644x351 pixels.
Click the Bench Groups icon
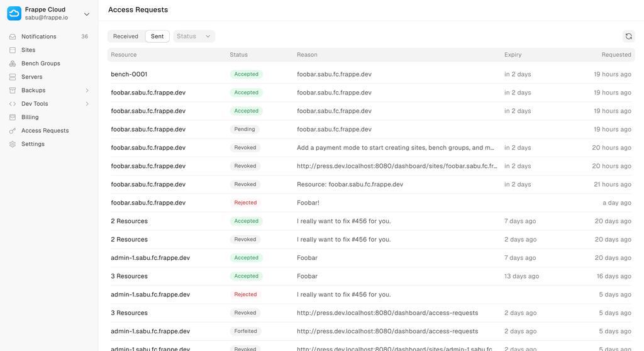[13, 64]
